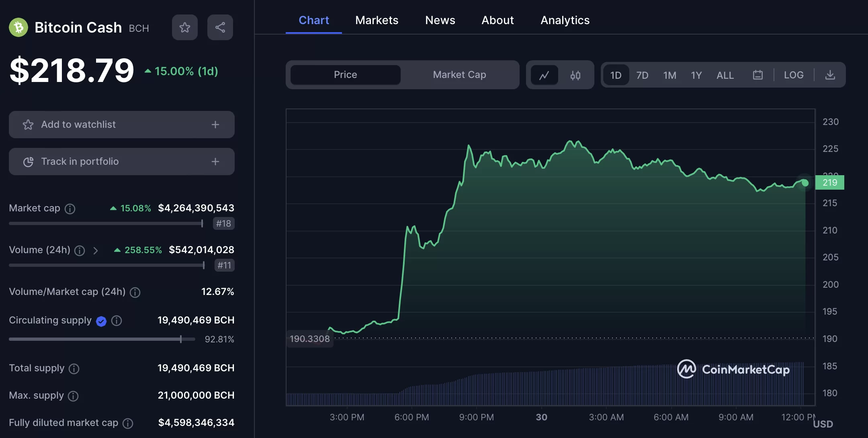This screenshot has width=868, height=438.
Task: Click Track in portfolio button
Action: point(122,162)
